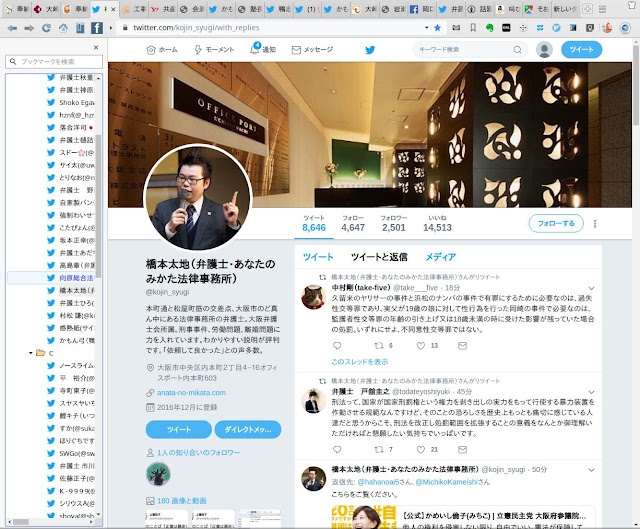Screen dimensions: 640x529
Task: Click the address bar URL
Action: 196,28
